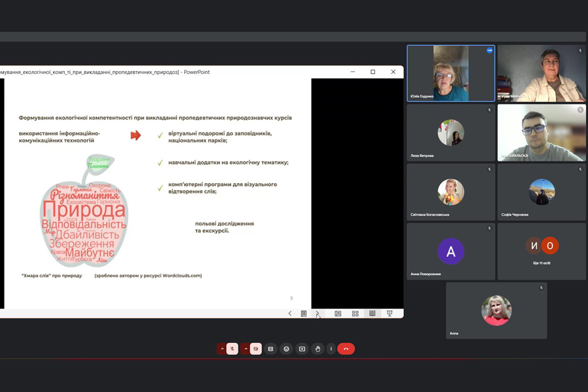588x392 pixels.
Task: Turn on captions in call controls
Action: point(271,349)
